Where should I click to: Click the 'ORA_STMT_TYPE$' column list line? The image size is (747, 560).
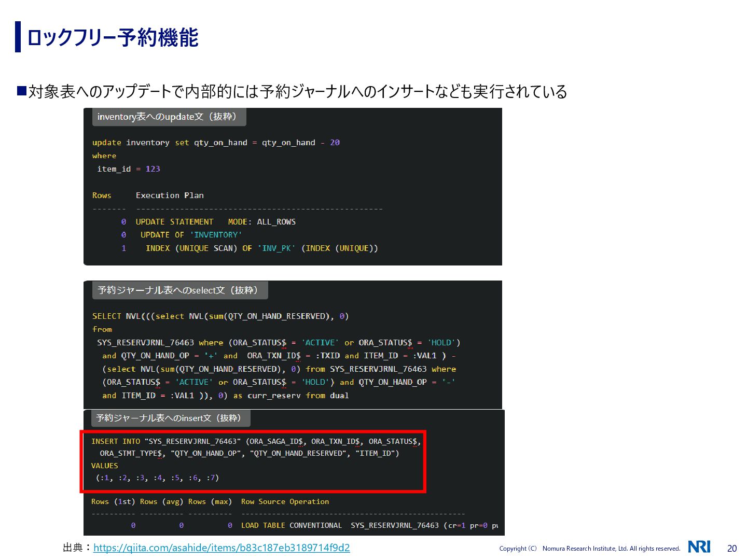[x=249, y=453]
